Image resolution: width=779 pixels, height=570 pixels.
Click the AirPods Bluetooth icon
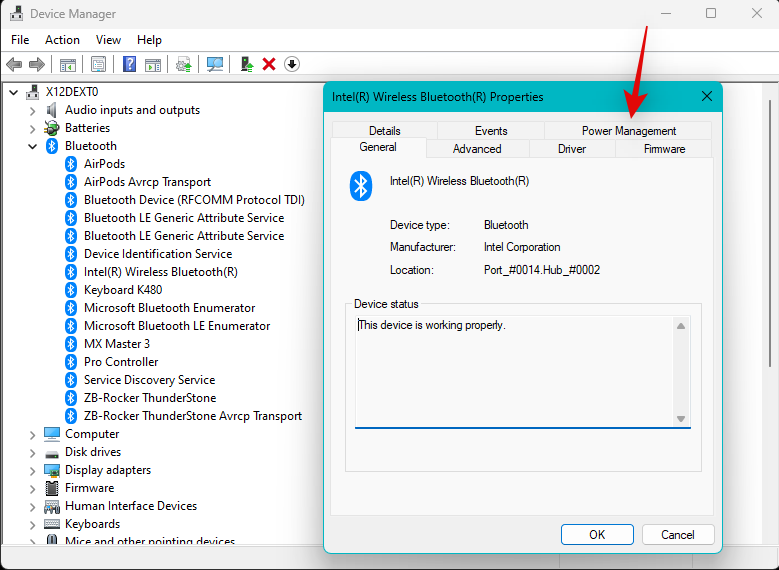click(x=71, y=164)
